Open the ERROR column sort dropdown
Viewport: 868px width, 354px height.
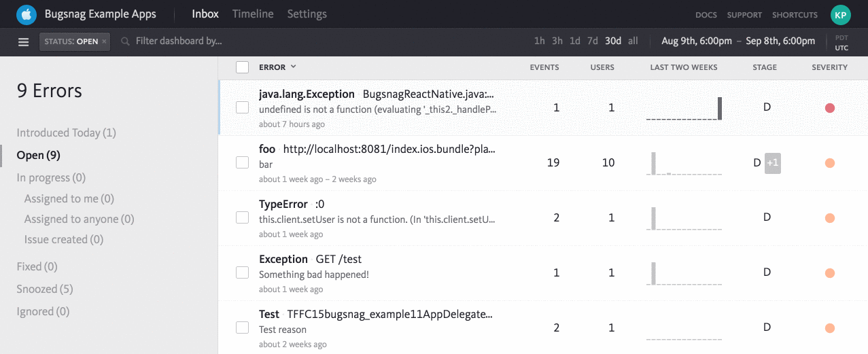278,67
